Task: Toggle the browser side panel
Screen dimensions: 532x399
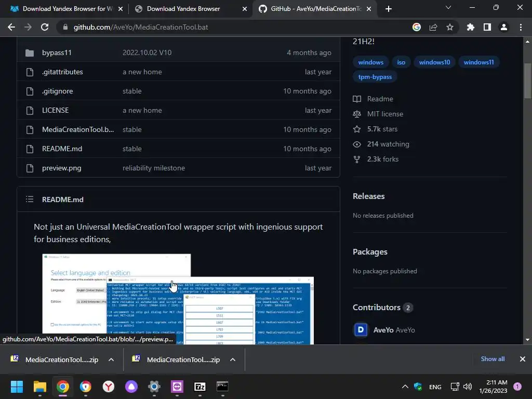Action: tap(487, 27)
